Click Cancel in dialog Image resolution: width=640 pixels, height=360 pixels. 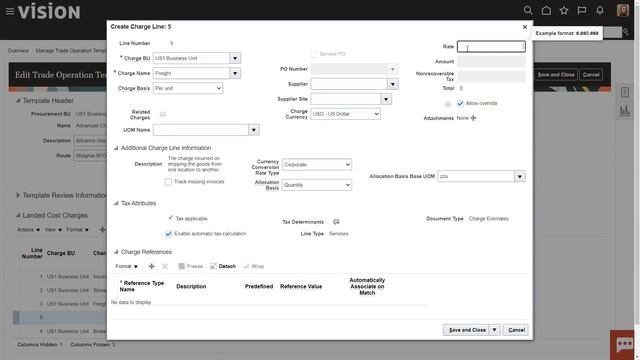click(x=516, y=330)
